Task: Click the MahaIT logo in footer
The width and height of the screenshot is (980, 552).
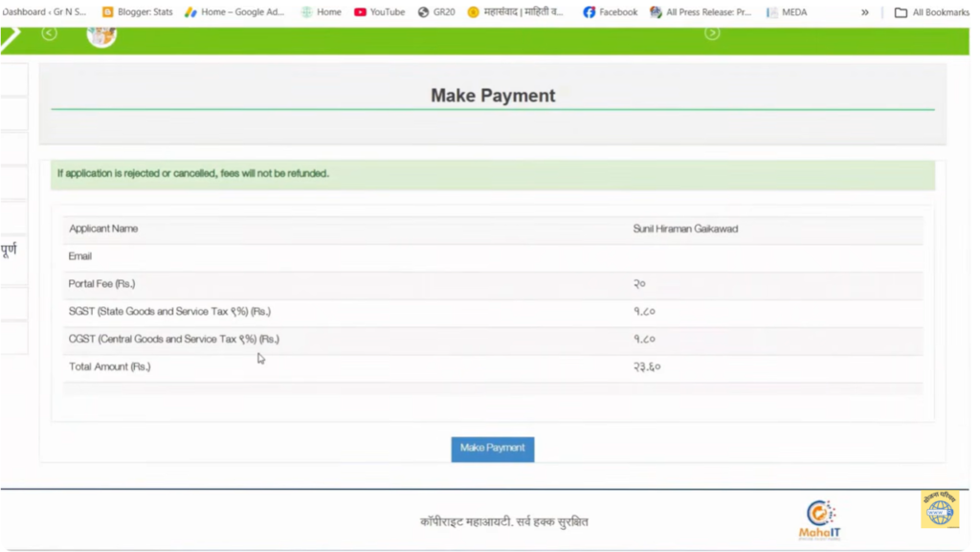Action: pyautogui.click(x=820, y=519)
